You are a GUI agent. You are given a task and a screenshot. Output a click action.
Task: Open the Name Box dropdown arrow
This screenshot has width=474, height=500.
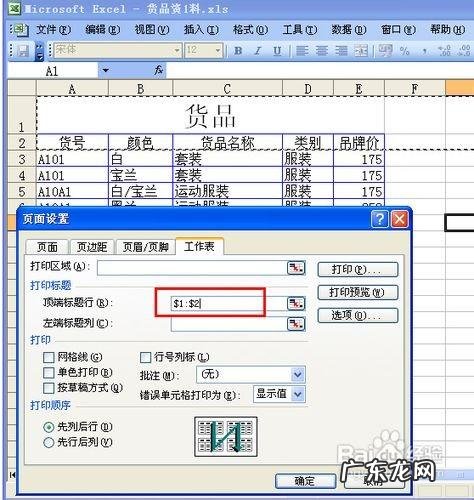(105, 70)
